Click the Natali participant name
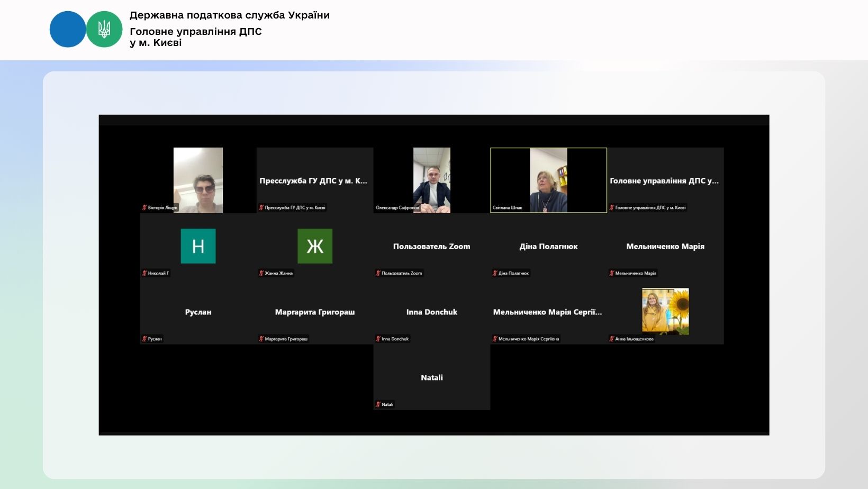The image size is (868, 489). pos(432,377)
